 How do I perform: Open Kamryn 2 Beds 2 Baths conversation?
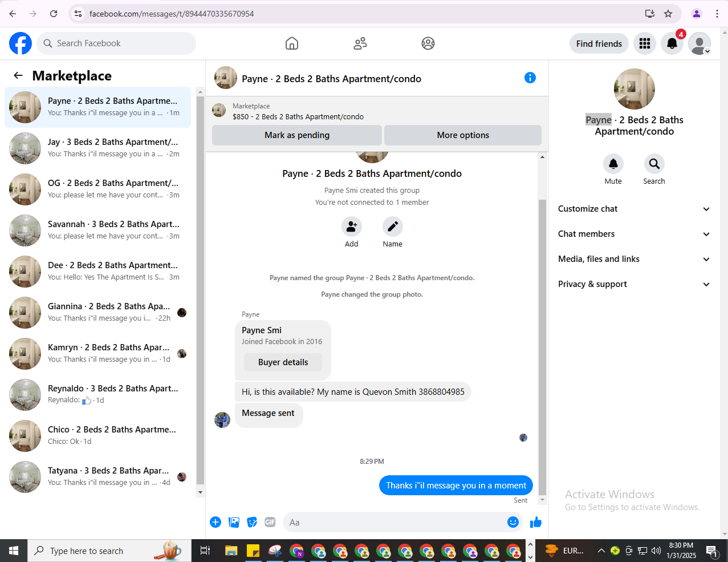pos(97,354)
